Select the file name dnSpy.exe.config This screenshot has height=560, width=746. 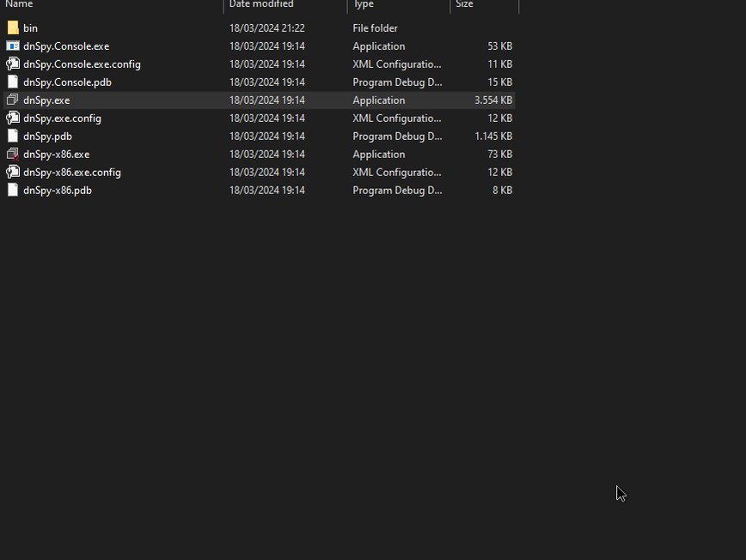(63, 119)
